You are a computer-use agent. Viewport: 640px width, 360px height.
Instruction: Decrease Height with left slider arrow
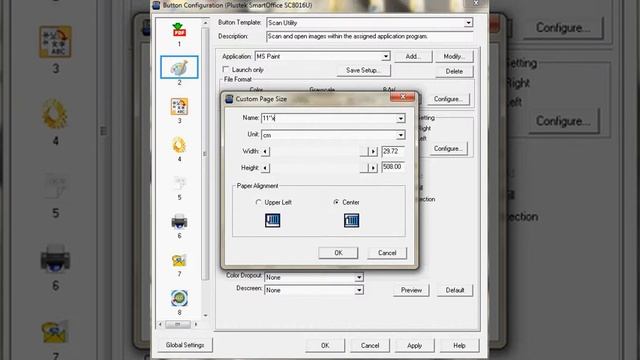[x=265, y=168]
